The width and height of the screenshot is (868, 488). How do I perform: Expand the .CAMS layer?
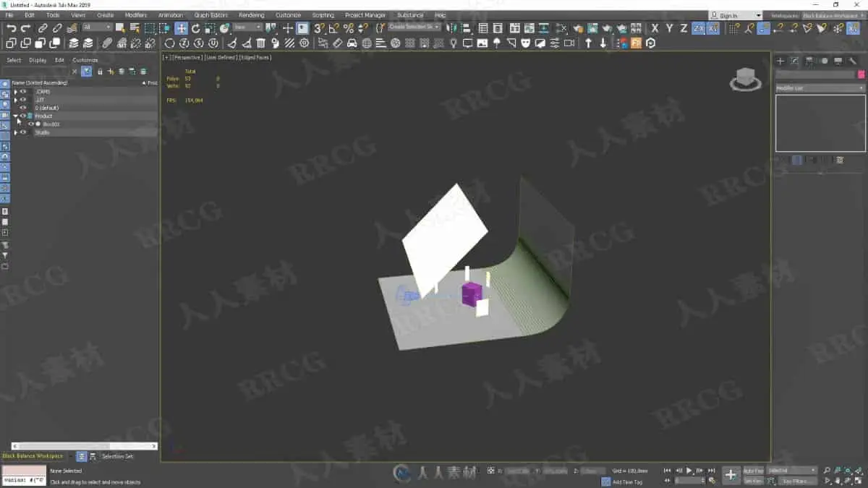pos(16,92)
